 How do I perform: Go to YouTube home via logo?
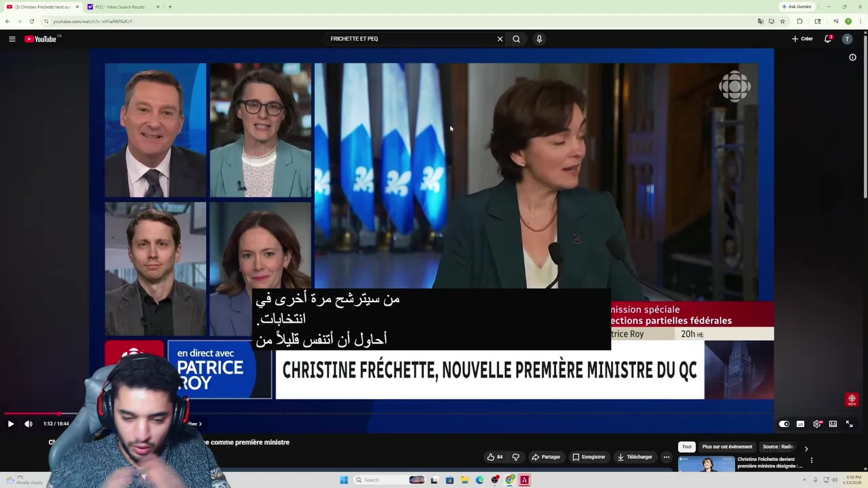[42, 39]
